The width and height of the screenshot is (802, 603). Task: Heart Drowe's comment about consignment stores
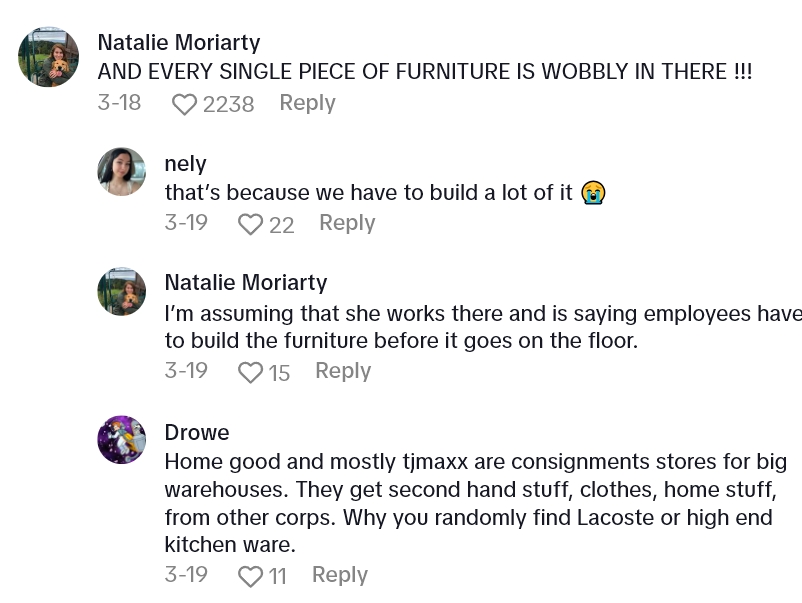tap(250, 576)
